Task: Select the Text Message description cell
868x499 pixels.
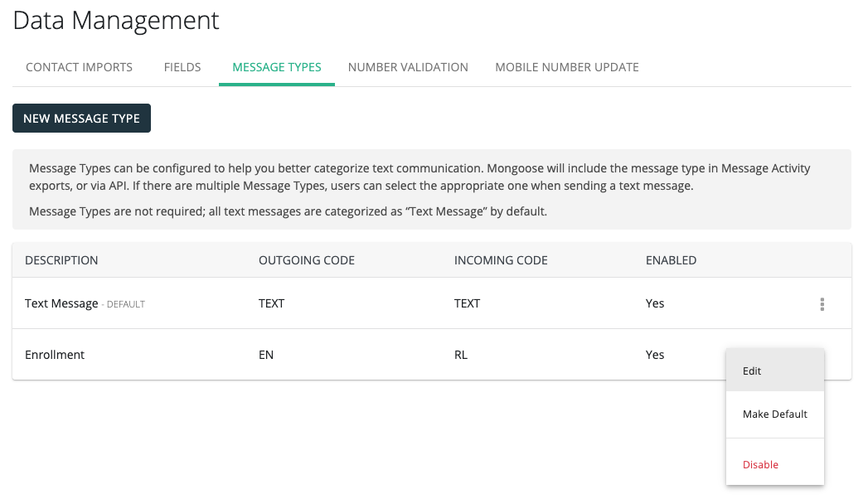Action: (x=61, y=303)
